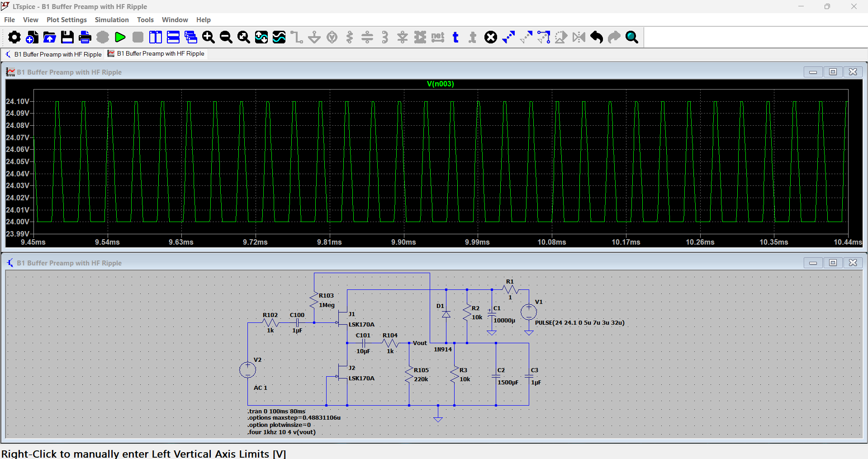Open the File menu
The height and width of the screenshot is (459, 868).
pyautogui.click(x=9, y=20)
